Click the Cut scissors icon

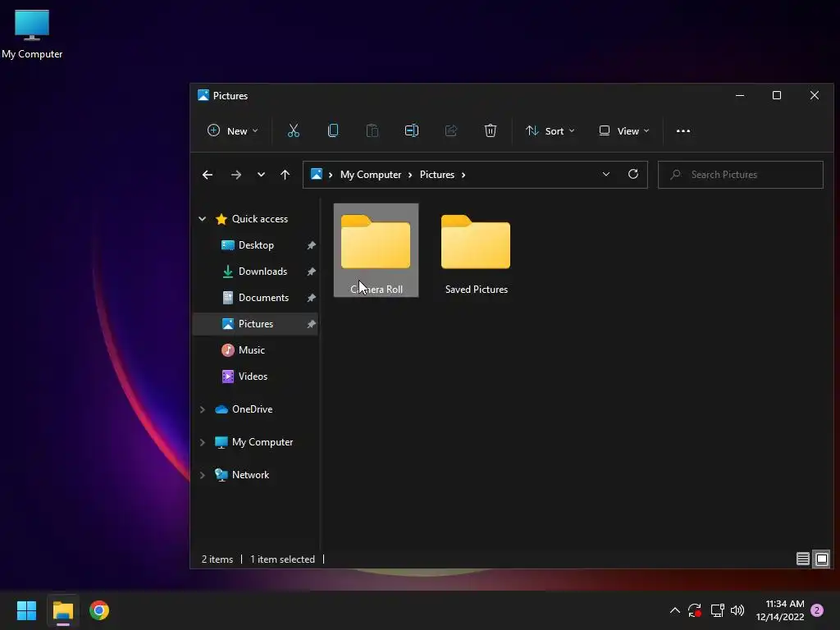point(293,130)
